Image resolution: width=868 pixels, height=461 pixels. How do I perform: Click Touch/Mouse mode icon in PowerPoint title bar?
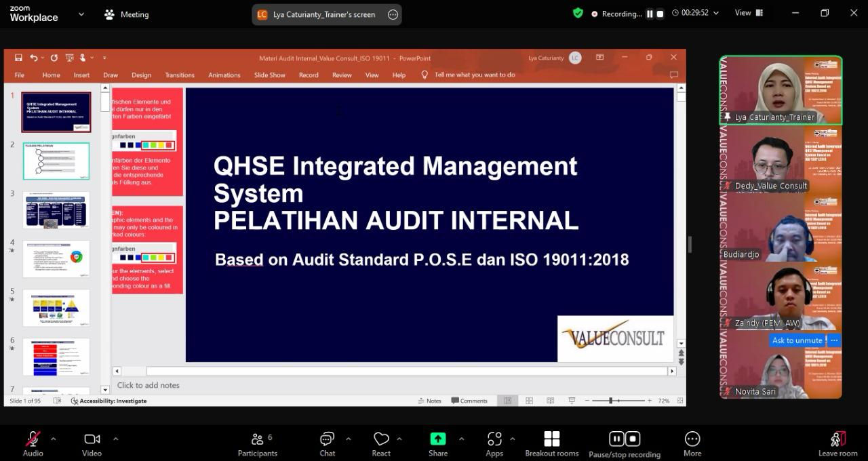click(83, 58)
